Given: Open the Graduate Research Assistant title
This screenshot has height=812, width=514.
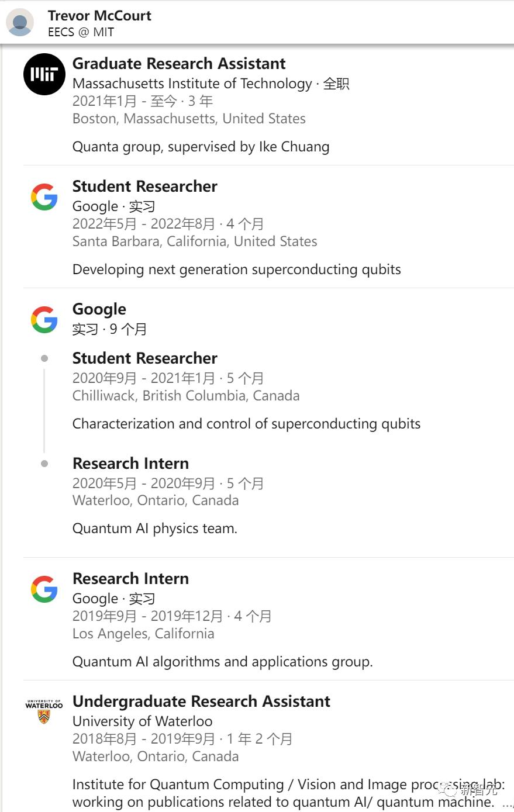Looking at the screenshot, I should click(179, 63).
